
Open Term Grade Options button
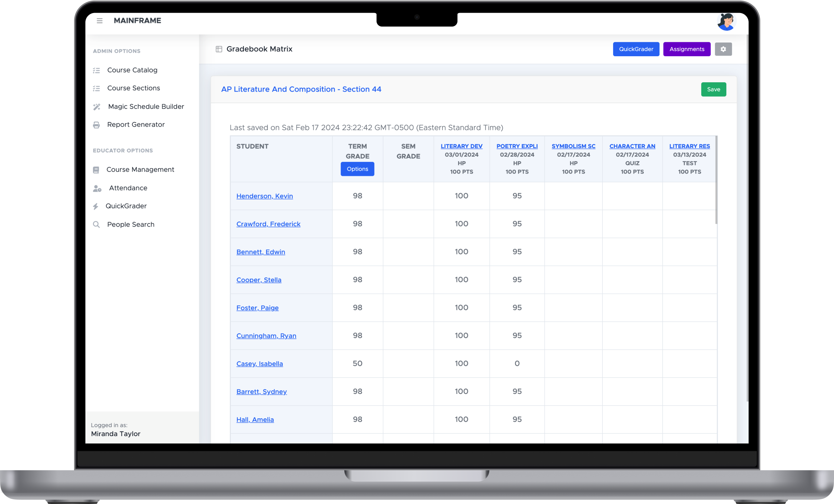coord(357,169)
